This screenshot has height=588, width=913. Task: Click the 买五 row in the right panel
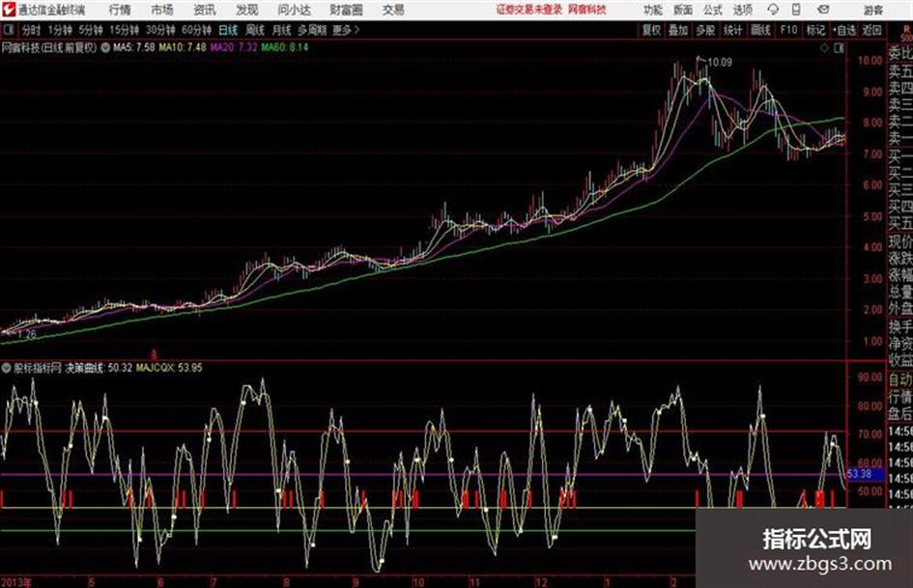[x=900, y=223]
